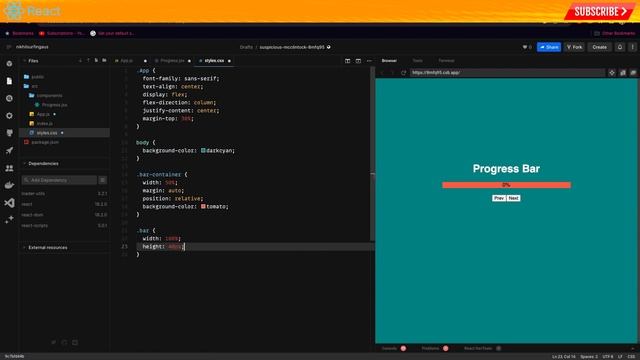The image size is (640, 360).
Task: Click the split editor icon
Action: tap(347, 61)
